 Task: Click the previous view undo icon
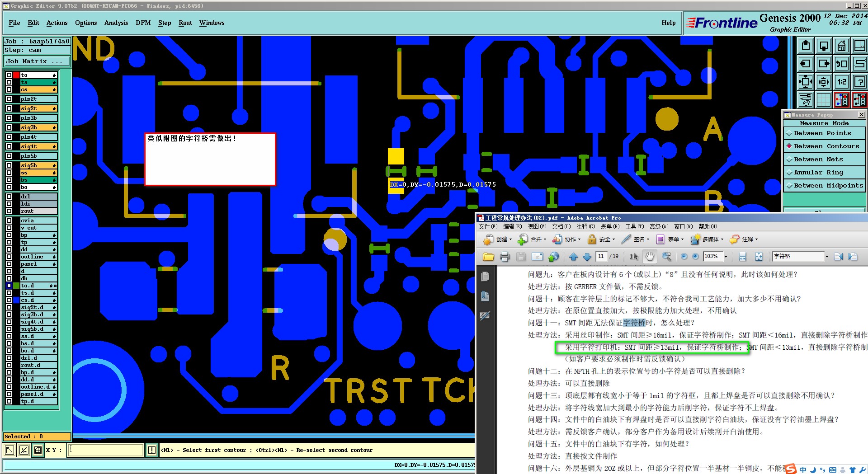[842, 64]
